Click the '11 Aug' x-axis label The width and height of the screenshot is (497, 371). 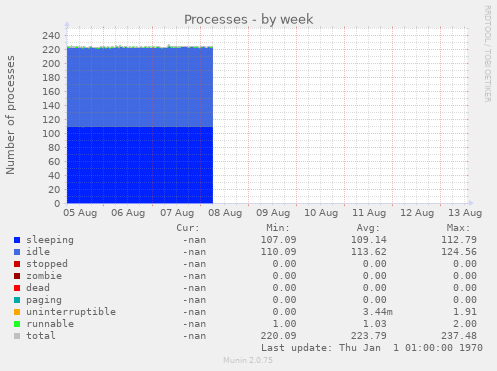369,213
